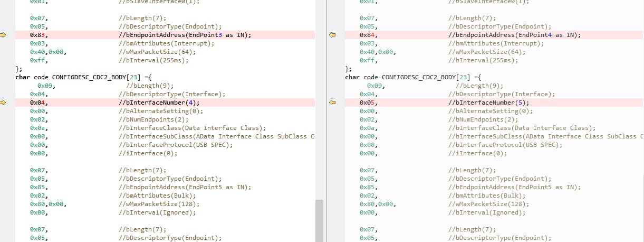Screen dimensions: 644x242
Task: Select the bEndpointAddress(EndPoint3 as IN) line
Action: 165,35
